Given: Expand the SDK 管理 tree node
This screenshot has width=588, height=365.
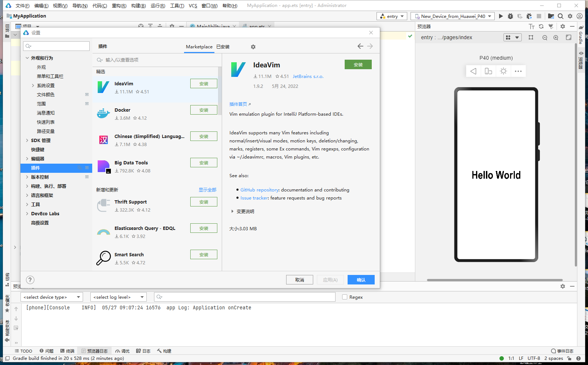Looking at the screenshot, I should 27,140.
